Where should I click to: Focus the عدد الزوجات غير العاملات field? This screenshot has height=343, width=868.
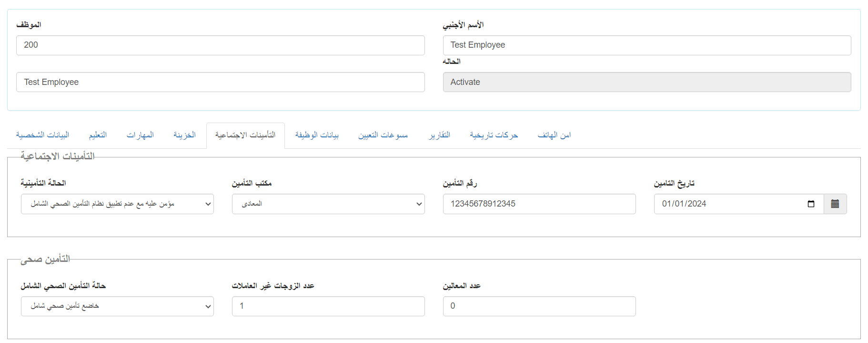328,306
